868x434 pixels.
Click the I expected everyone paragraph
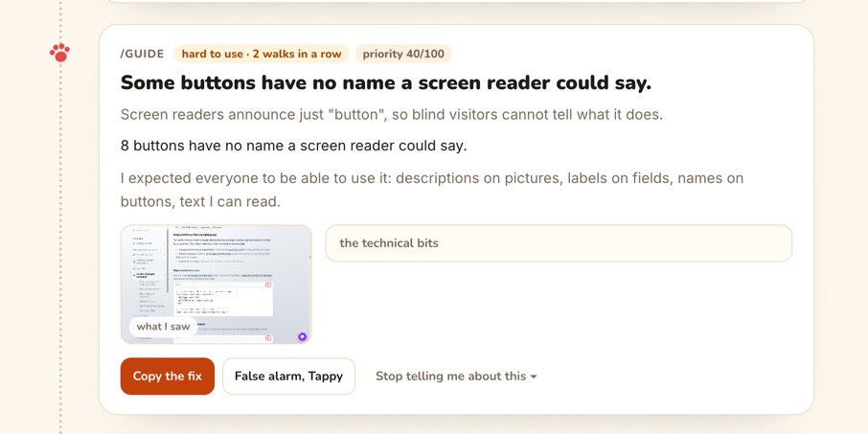click(x=432, y=190)
